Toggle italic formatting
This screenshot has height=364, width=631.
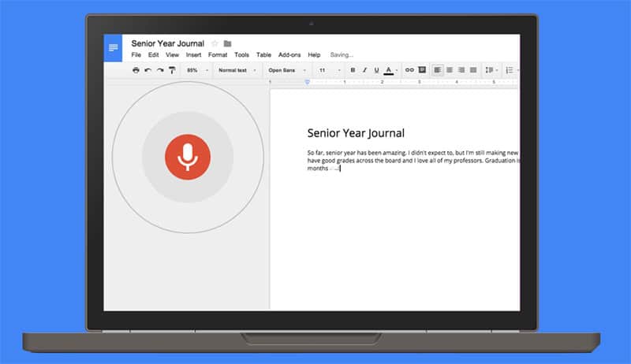364,70
